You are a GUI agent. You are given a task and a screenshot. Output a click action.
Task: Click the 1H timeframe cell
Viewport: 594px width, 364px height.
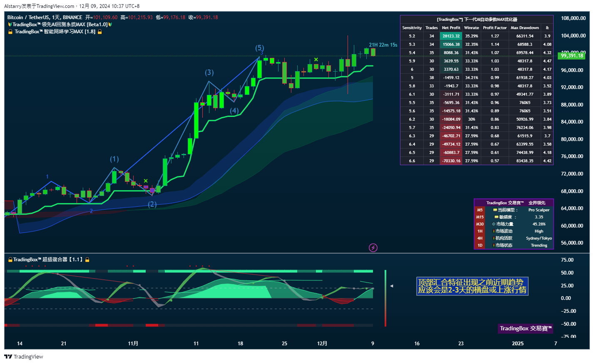point(480,231)
